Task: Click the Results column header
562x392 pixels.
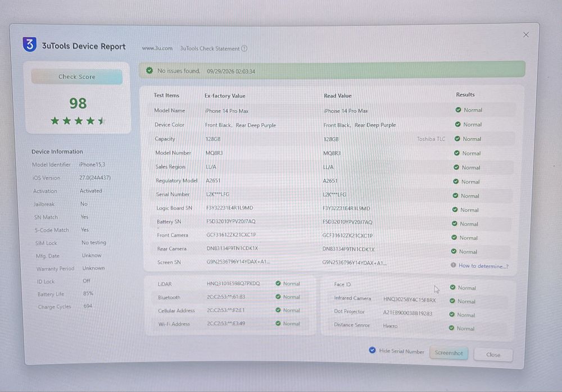Action: [x=465, y=94]
